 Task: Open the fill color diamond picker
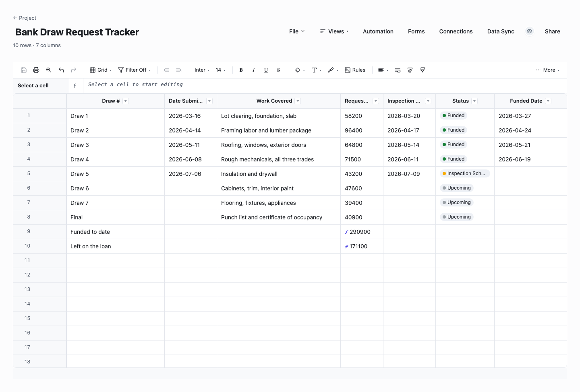coord(300,70)
